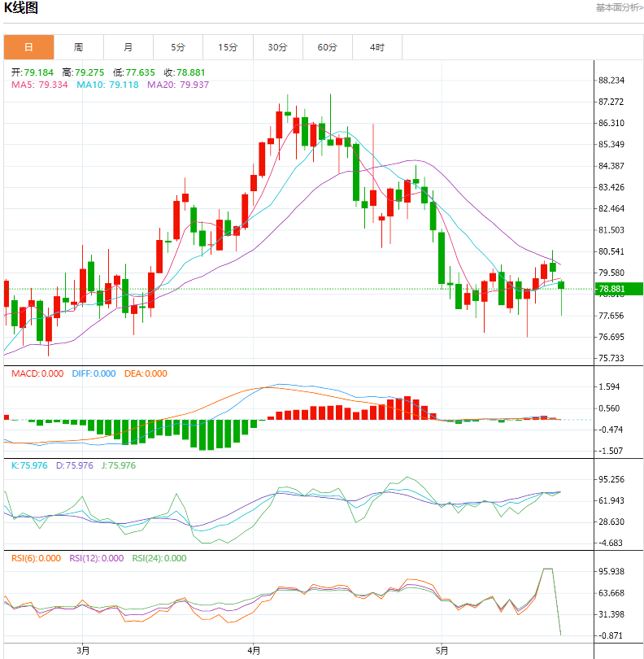The width and height of the screenshot is (644, 659).
Task: Open the 4时 period tab
Action: [x=376, y=47]
